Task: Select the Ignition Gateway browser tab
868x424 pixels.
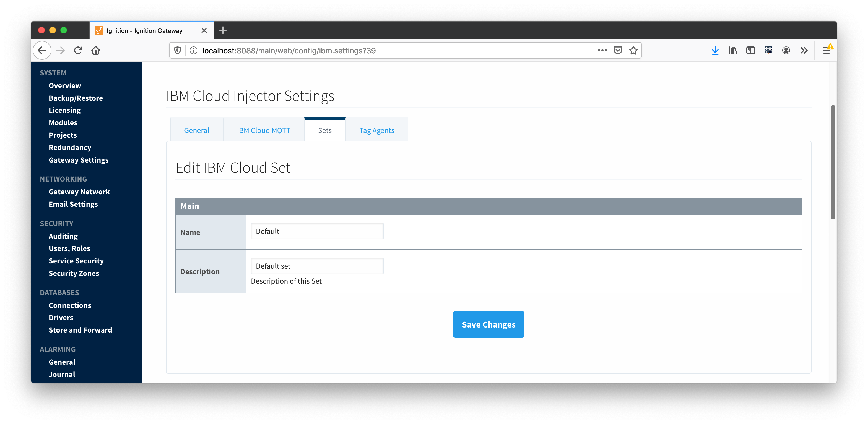Action: (151, 31)
